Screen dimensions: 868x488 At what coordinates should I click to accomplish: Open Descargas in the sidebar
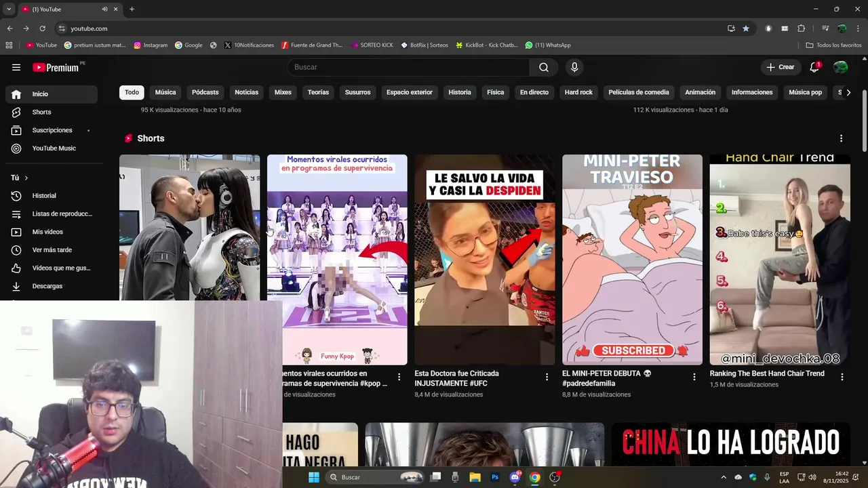coord(52,286)
